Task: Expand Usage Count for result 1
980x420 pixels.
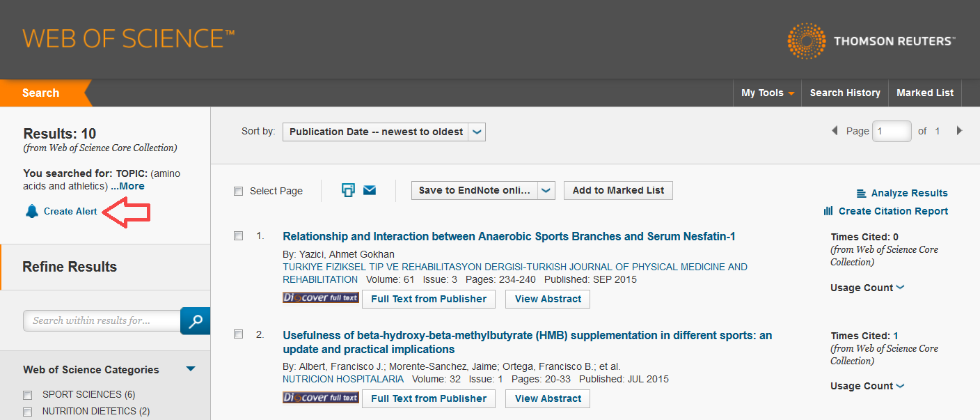Action: click(867, 288)
